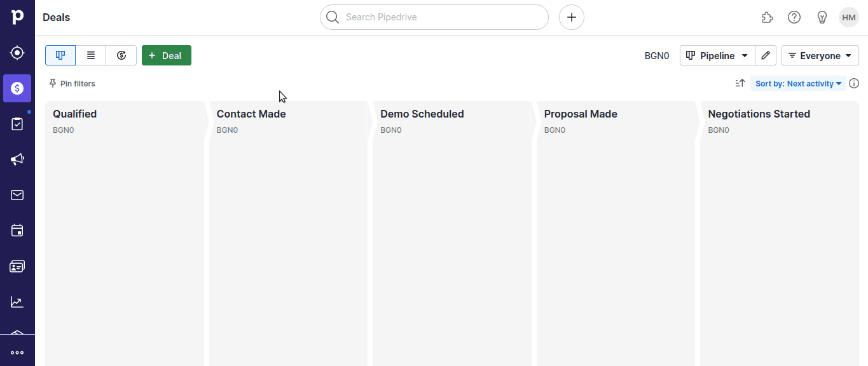Open Sales Assistant lightbulb icon

pos(822,17)
